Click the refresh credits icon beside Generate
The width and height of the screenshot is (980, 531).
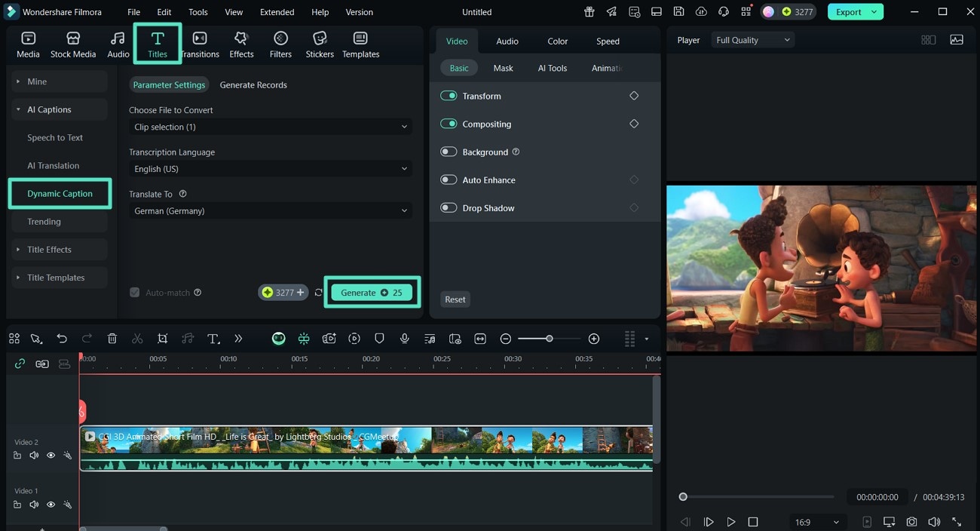pyautogui.click(x=319, y=293)
